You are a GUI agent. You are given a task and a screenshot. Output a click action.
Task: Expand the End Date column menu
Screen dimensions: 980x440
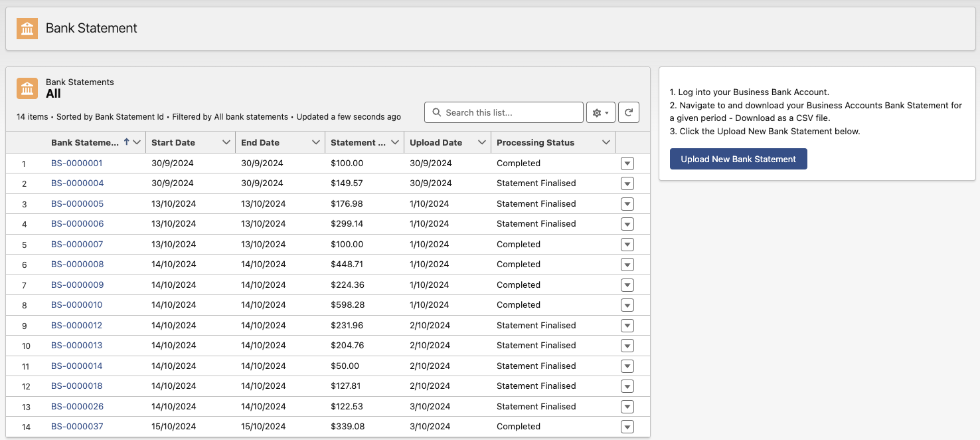pyautogui.click(x=315, y=143)
